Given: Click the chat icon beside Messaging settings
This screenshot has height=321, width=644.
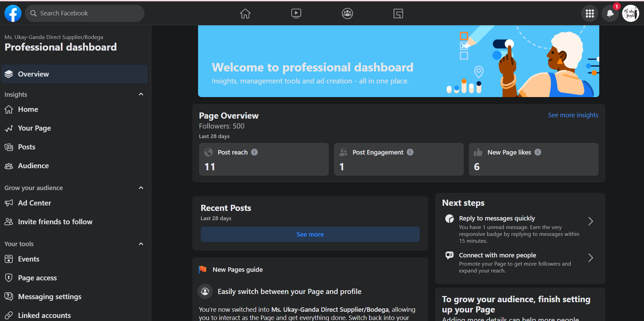Looking at the screenshot, I should 9,296.
